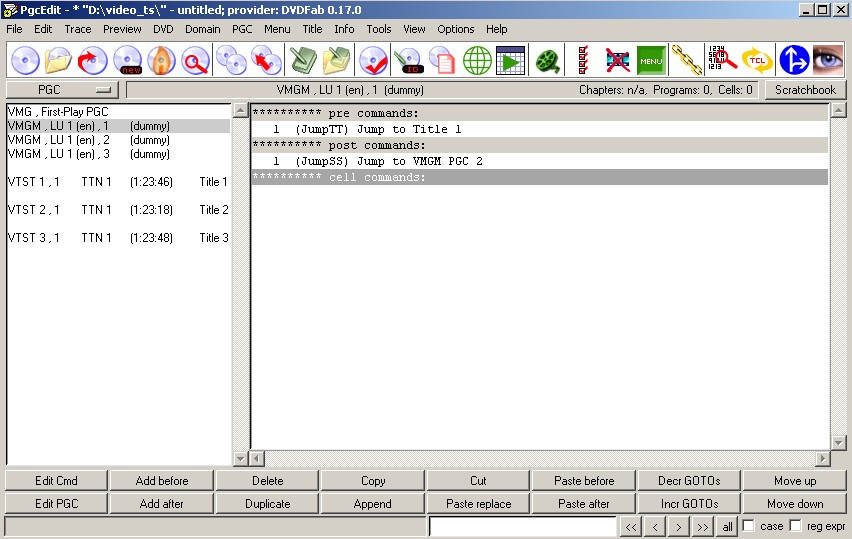Click the disc with document report icon
Image resolution: width=852 pixels, height=539 pixels.
coord(442,60)
